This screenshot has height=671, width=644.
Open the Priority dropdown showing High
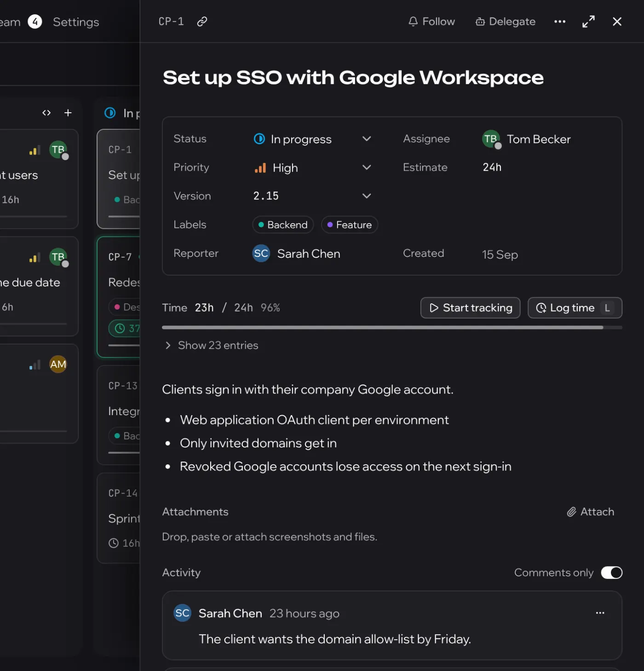312,168
